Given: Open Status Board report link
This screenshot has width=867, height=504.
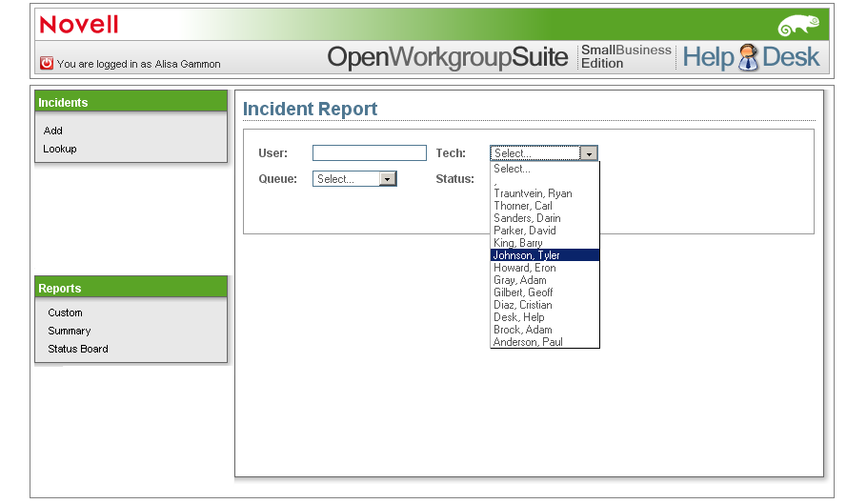Looking at the screenshot, I should pos(78,349).
